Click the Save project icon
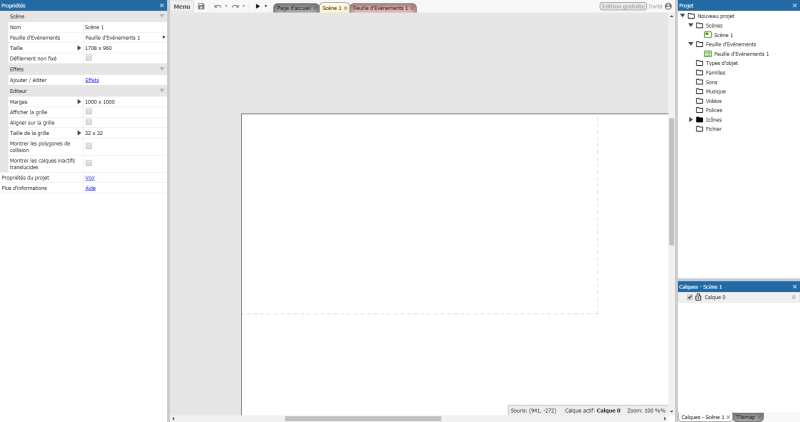 click(201, 7)
